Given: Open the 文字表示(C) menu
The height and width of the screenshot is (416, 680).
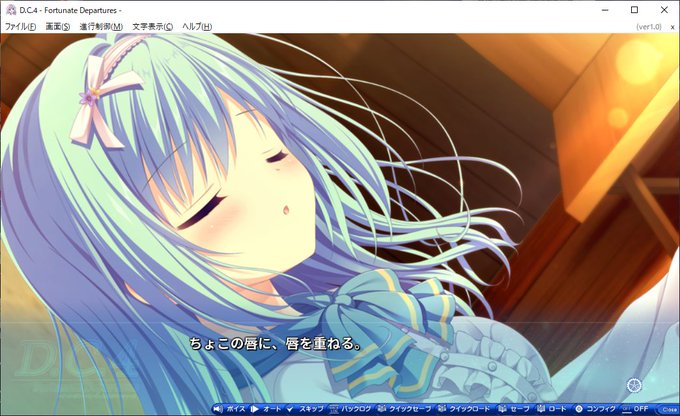Looking at the screenshot, I should (x=153, y=26).
